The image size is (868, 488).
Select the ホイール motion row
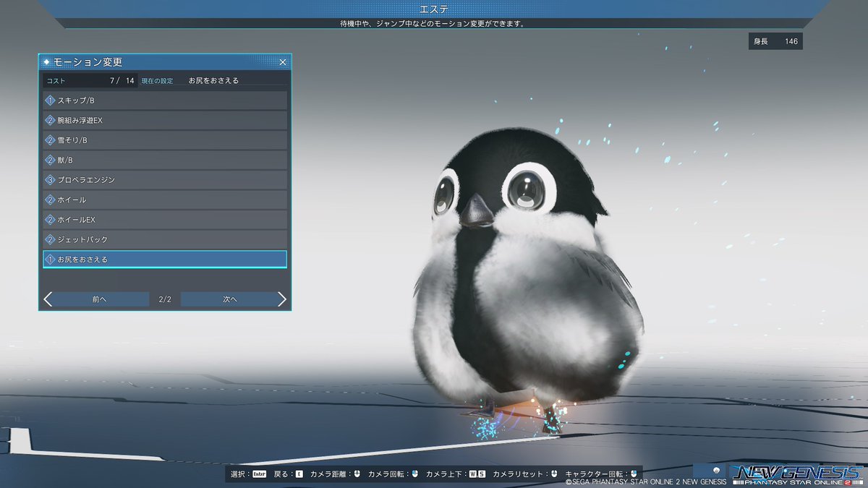tap(165, 200)
